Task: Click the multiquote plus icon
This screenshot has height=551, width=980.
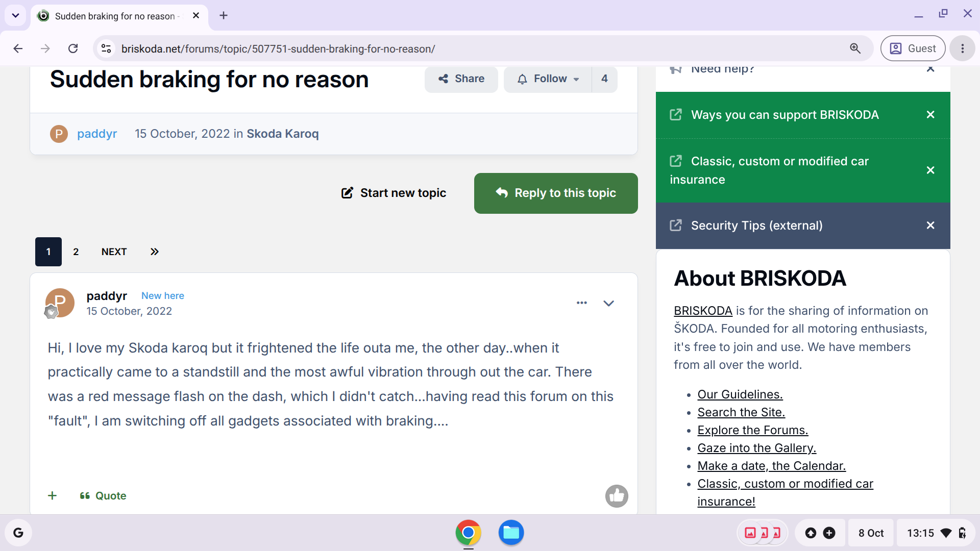Action: 52,495
